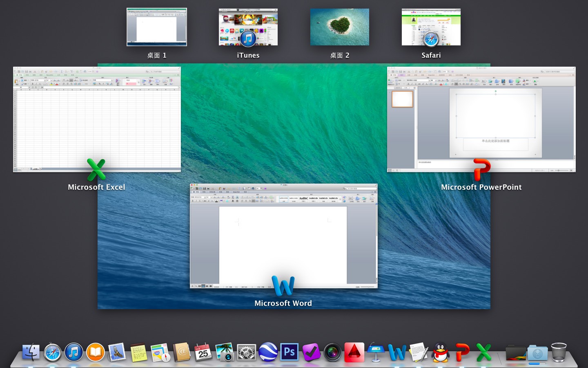Viewport: 588px width, 368px height.
Task: Select the Microsoft Word window preview
Action: (x=284, y=236)
